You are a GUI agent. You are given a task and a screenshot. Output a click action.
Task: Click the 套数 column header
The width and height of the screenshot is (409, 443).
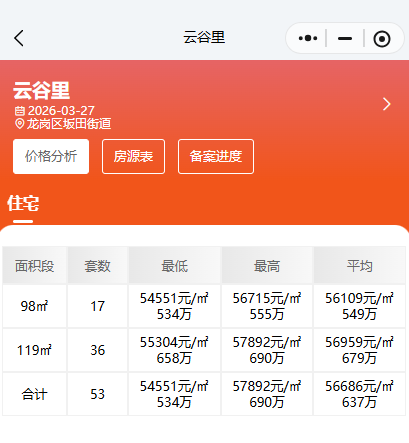[97, 266]
